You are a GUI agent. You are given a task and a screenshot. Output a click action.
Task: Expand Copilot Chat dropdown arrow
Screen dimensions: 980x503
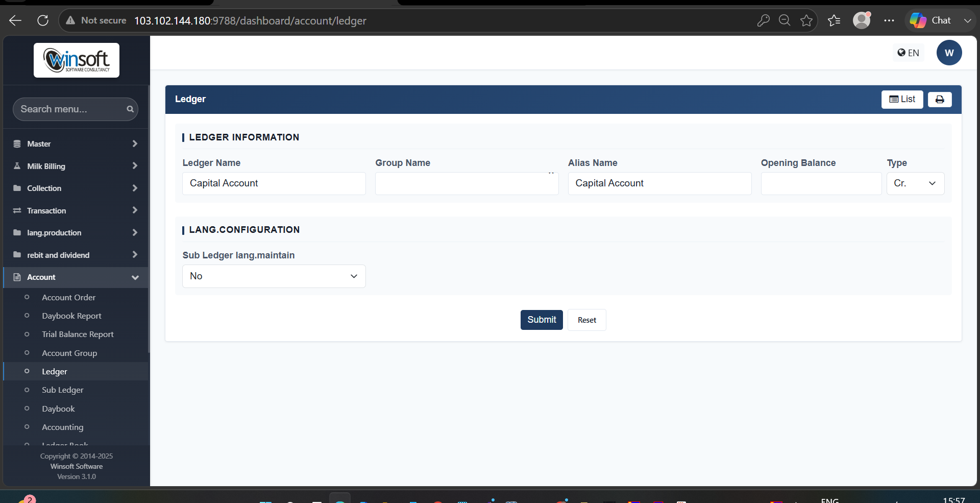point(967,20)
